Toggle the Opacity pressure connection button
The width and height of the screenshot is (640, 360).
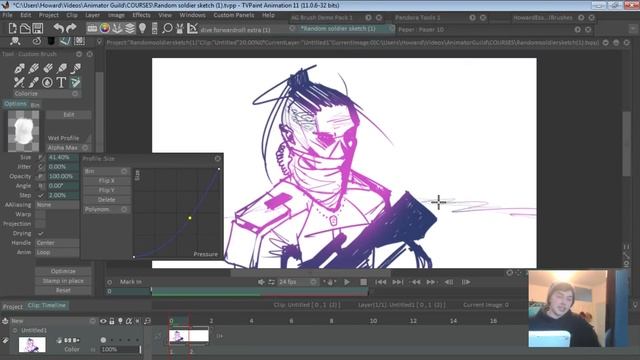tap(40, 176)
